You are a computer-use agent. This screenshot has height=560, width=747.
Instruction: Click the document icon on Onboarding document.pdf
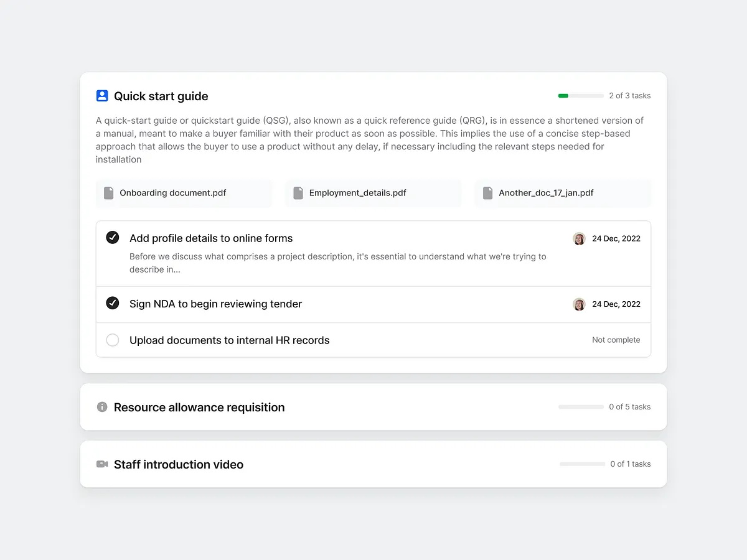[x=108, y=193]
